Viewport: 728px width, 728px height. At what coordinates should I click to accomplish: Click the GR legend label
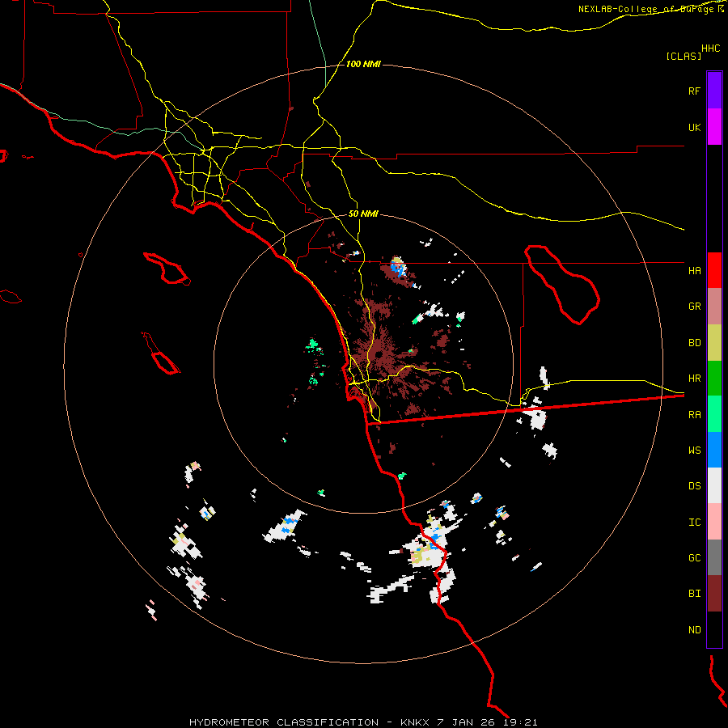coord(694,307)
